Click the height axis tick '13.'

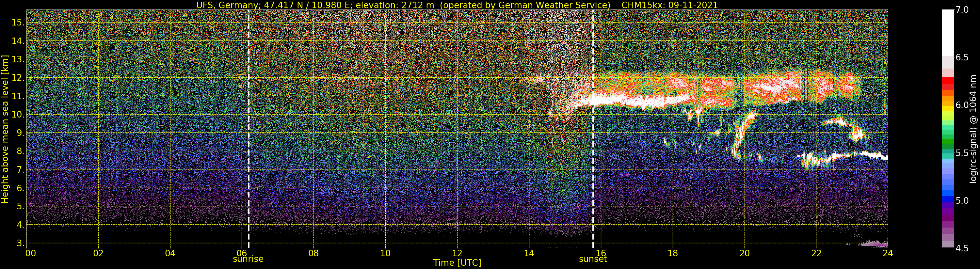pos(18,59)
